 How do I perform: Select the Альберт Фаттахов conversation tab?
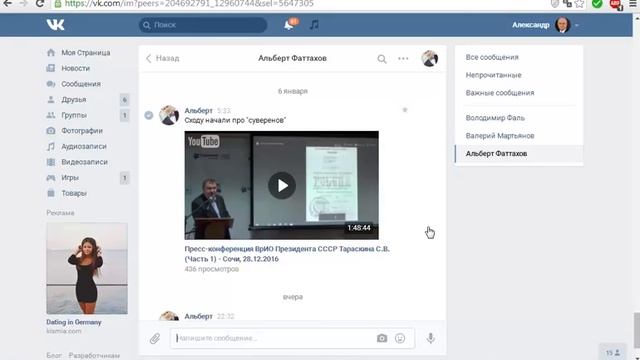519,153
